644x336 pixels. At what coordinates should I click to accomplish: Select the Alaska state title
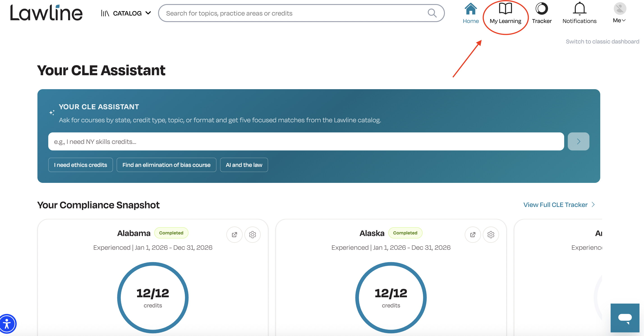click(x=372, y=233)
